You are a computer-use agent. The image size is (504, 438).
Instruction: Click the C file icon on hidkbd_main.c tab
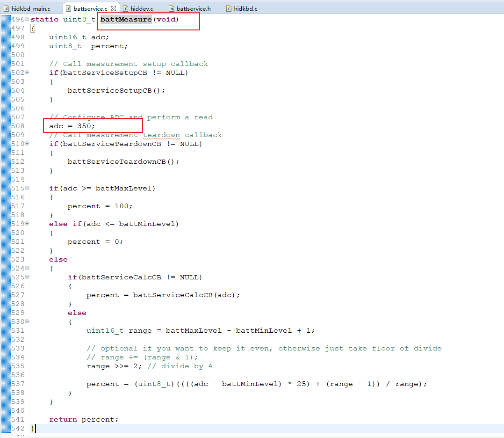click(7, 8)
